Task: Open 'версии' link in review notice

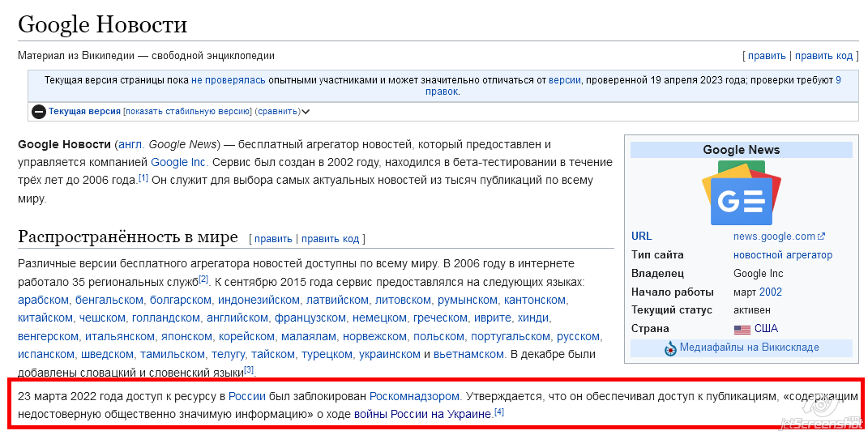Action: pos(565,80)
